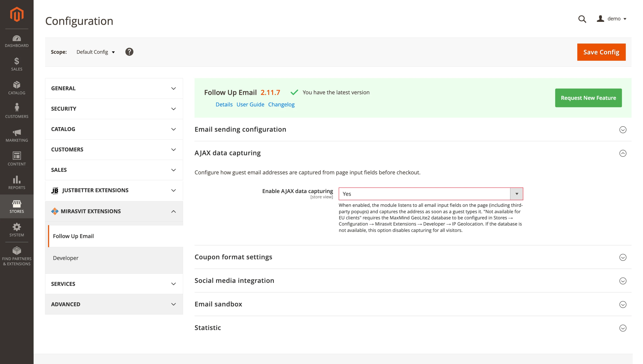The image size is (643, 364).
Task: Expand the JustBetter Extensions section
Action: (114, 191)
